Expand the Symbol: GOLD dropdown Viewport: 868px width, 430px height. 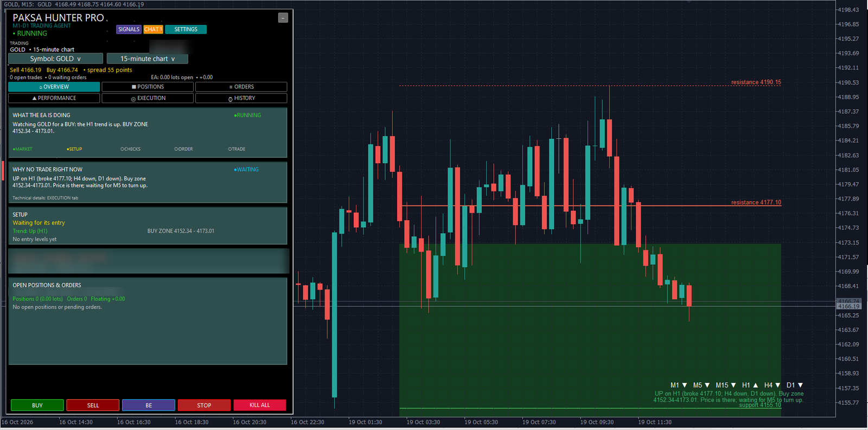click(x=55, y=59)
